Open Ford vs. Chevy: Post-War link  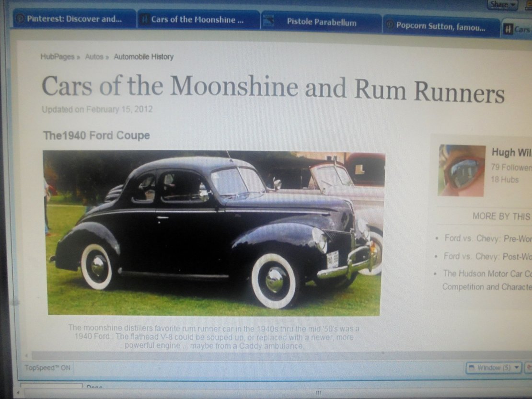click(488, 256)
